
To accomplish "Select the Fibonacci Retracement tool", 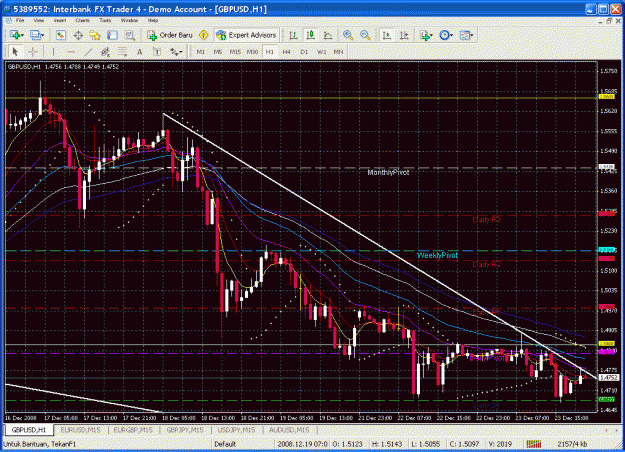I will tap(122, 51).
